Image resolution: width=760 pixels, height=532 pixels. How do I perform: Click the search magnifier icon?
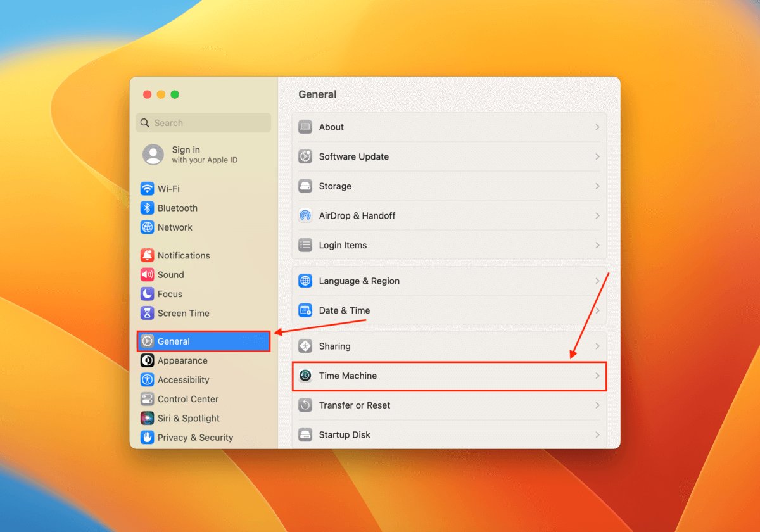[x=145, y=123]
